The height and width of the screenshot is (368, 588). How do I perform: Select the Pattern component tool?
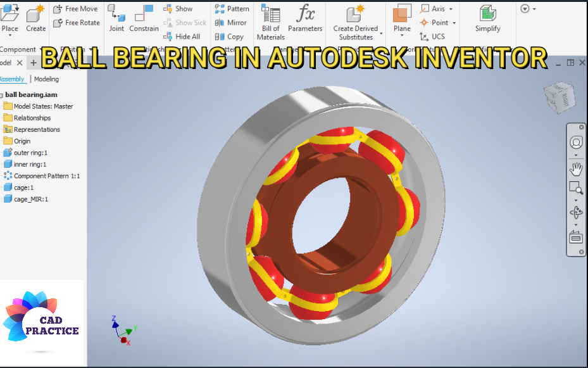pyautogui.click(x=232, y=9)
